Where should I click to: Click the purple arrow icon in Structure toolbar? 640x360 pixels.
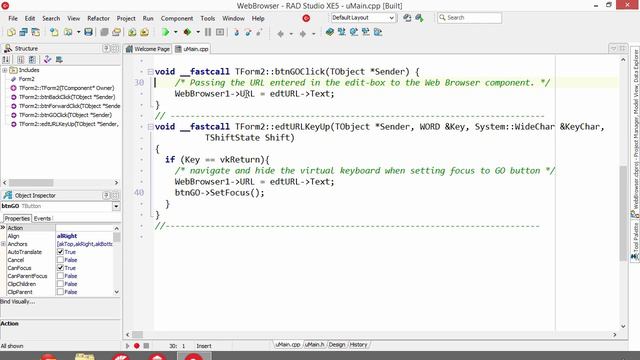[x=48, y=60]
